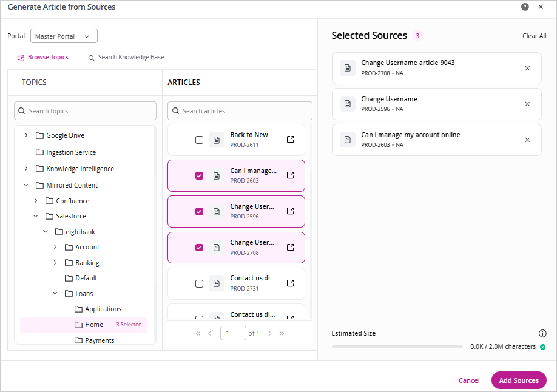Click the Search articles input field
Viewport: 557px width, 392px height.
pos(240,111)
